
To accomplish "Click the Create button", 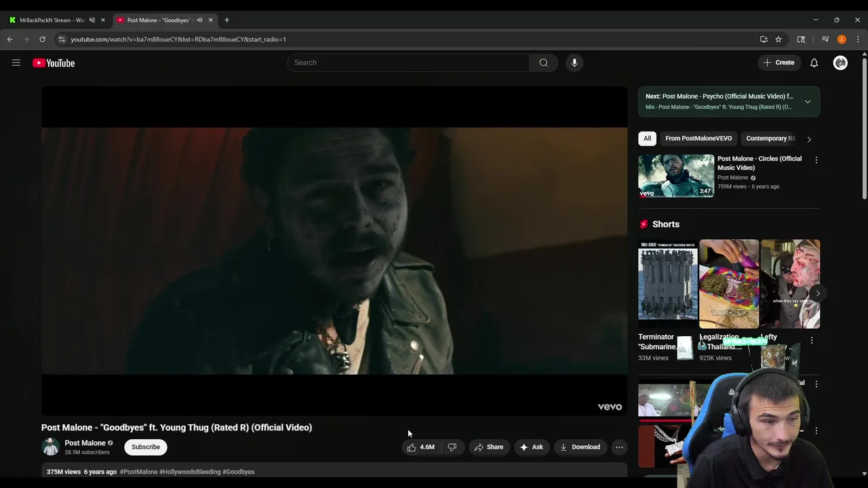I will tap(778, 62).
